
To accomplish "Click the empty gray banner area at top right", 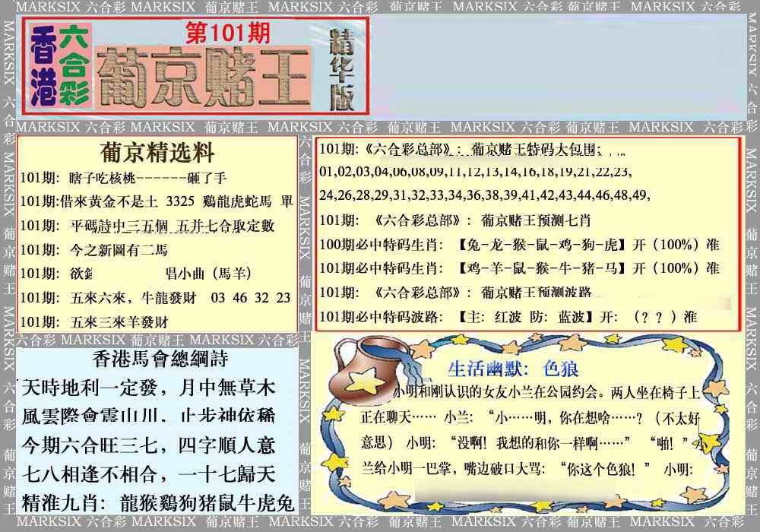I will click(559, 68).
